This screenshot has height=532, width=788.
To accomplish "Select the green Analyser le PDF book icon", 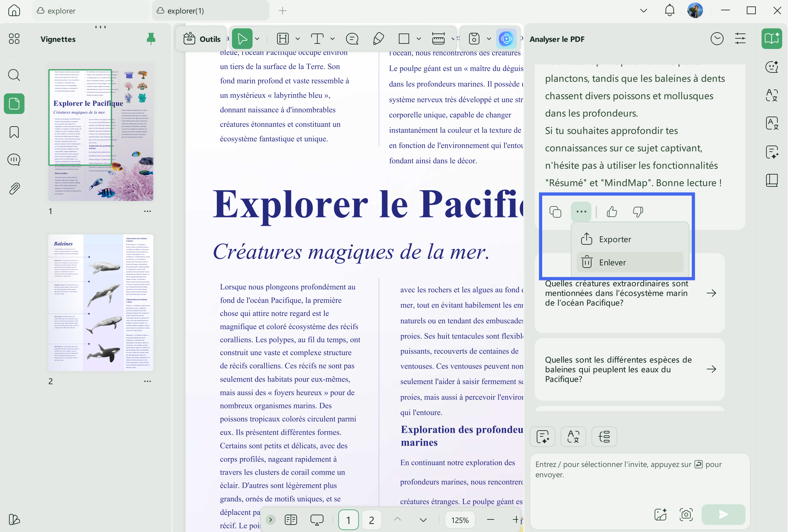I will point(772,39).
